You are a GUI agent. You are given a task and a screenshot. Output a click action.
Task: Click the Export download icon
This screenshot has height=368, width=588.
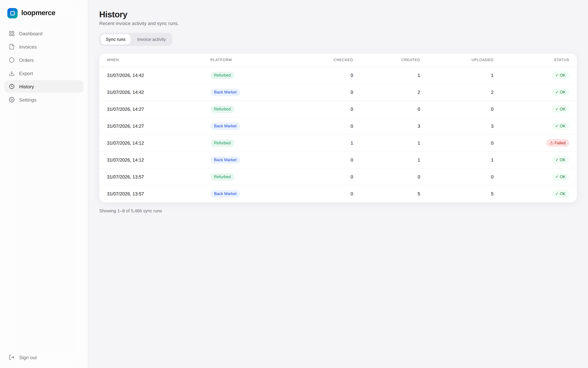(x=12, y=73)
